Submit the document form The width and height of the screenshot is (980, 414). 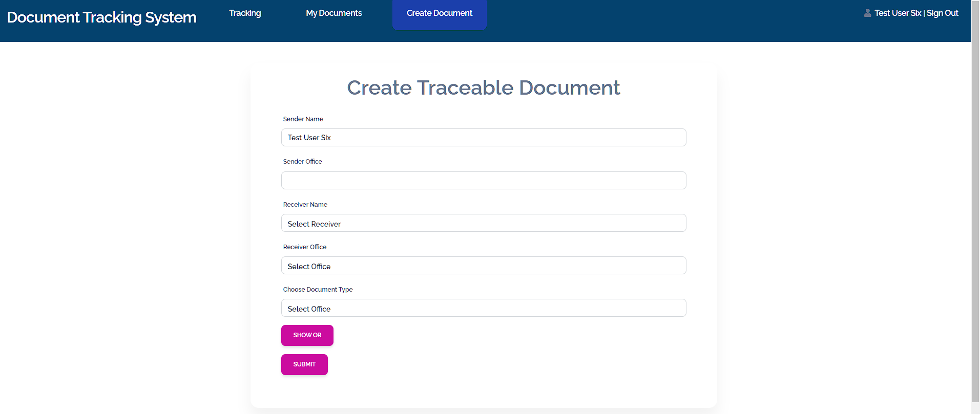[304, 364]
